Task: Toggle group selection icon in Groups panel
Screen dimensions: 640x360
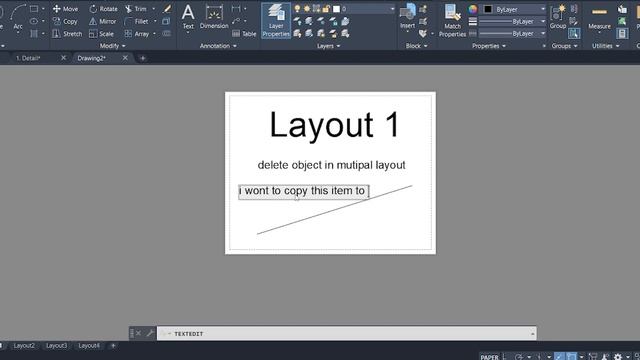Action: (x=574, y=33)
